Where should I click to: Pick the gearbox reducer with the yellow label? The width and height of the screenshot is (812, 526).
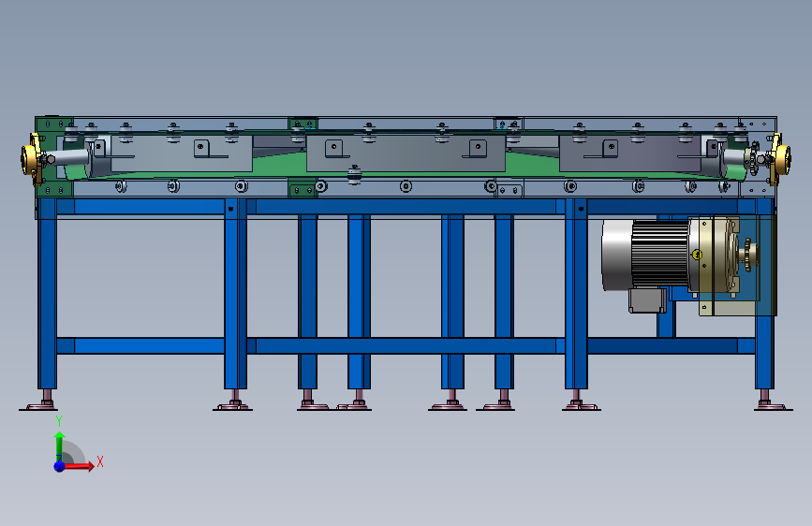coord(712,256)
